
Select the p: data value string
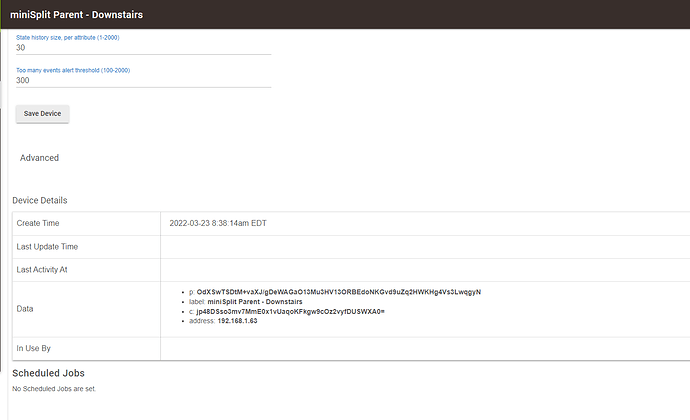click(339, 292)
